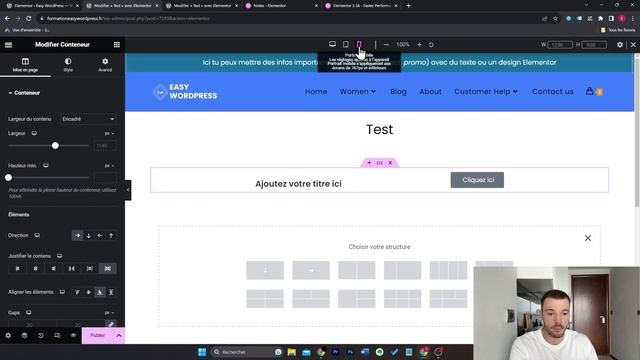Viewport: 640px width, 360px height.
Task: Delete container via handle X
Action: point(390,163)
